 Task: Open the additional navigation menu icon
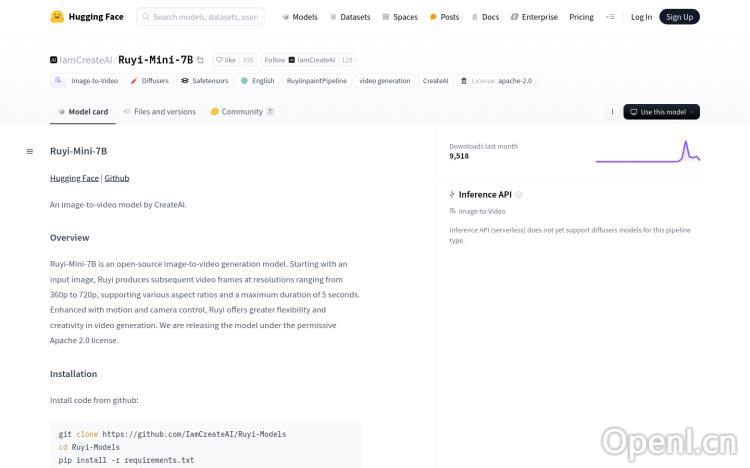[610, 17]
